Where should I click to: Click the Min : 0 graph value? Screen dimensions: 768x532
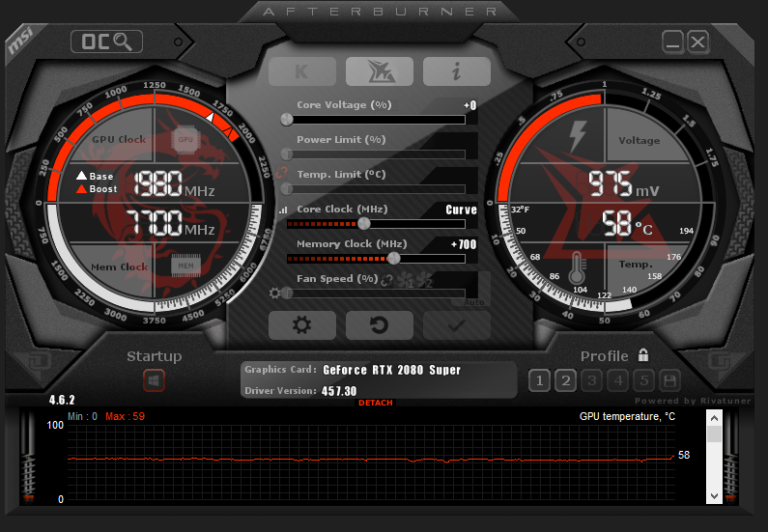82,416
